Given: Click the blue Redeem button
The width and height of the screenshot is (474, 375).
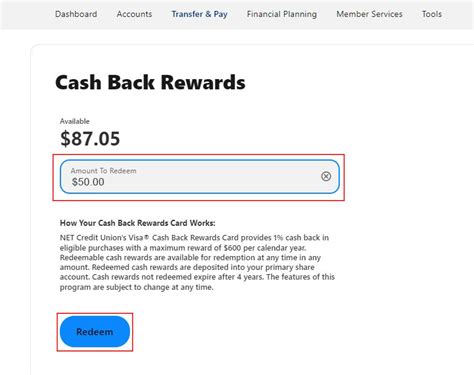Looking at the screenshot, I should 95,332.
